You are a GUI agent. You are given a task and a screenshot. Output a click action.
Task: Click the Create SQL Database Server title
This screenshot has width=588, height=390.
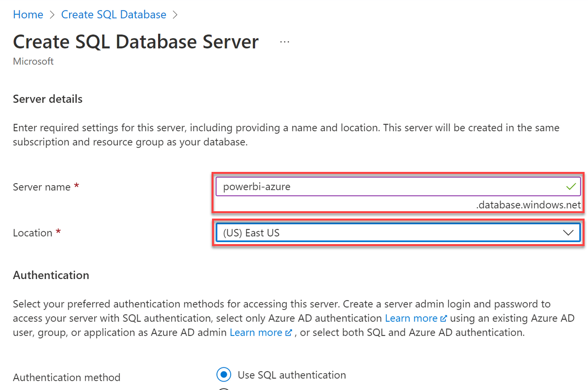pos(136,42)
